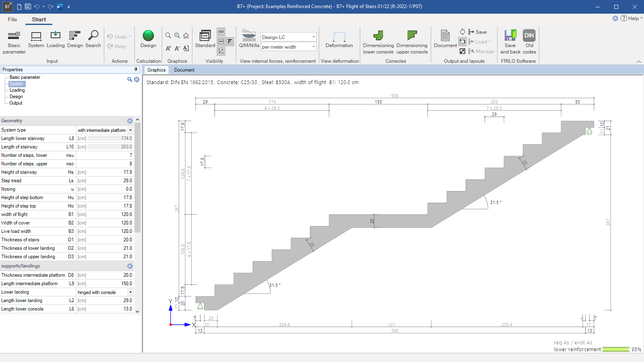Switch to the Document tab
The width and height of the screenshot is (644, 362).
pyautogui.click(x=184, y=70)
